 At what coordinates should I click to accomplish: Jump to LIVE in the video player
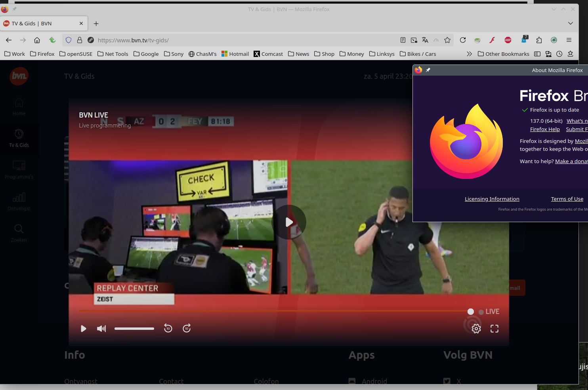489,312
